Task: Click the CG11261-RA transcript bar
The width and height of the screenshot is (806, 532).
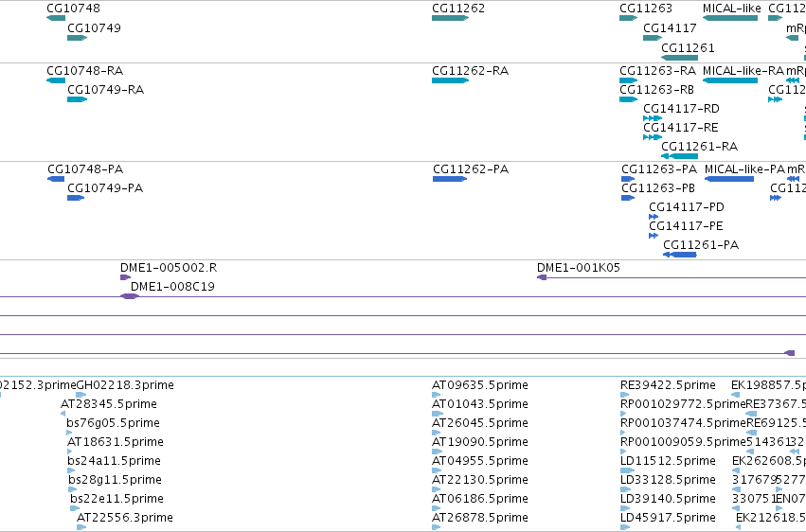Action: [x=679, y=156]
